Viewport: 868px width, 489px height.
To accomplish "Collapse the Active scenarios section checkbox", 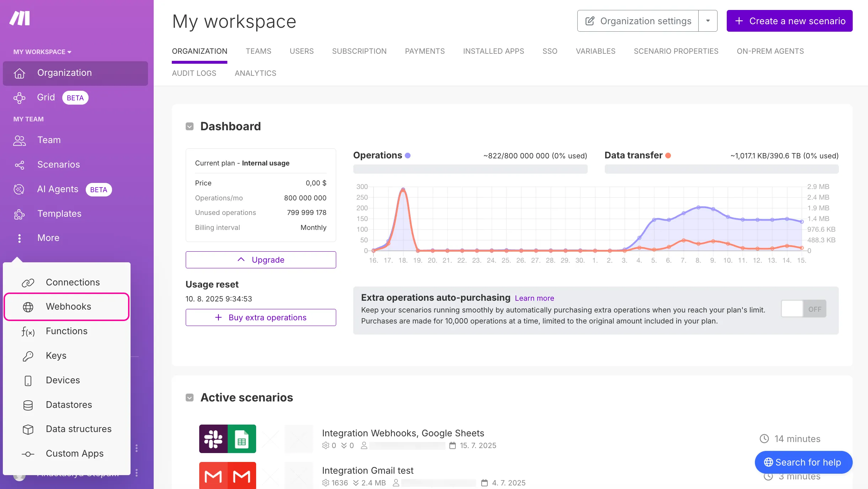I will coord(190,398).
